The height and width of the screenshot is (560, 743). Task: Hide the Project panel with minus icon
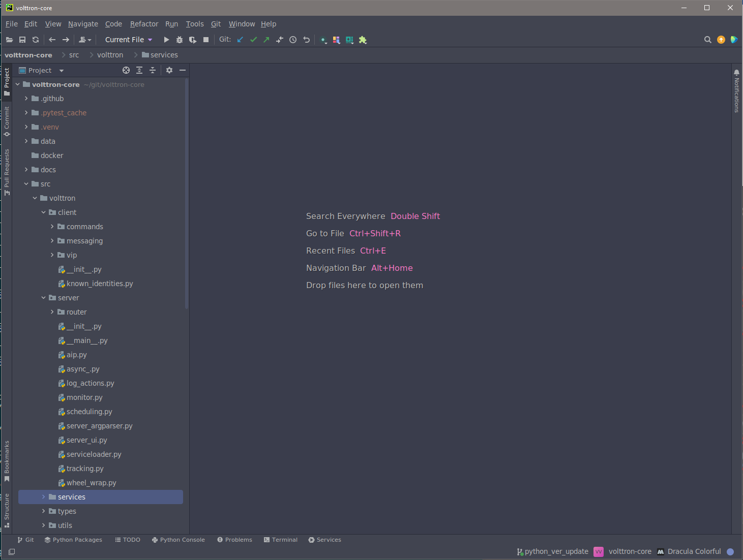click(x=183, y=70)
